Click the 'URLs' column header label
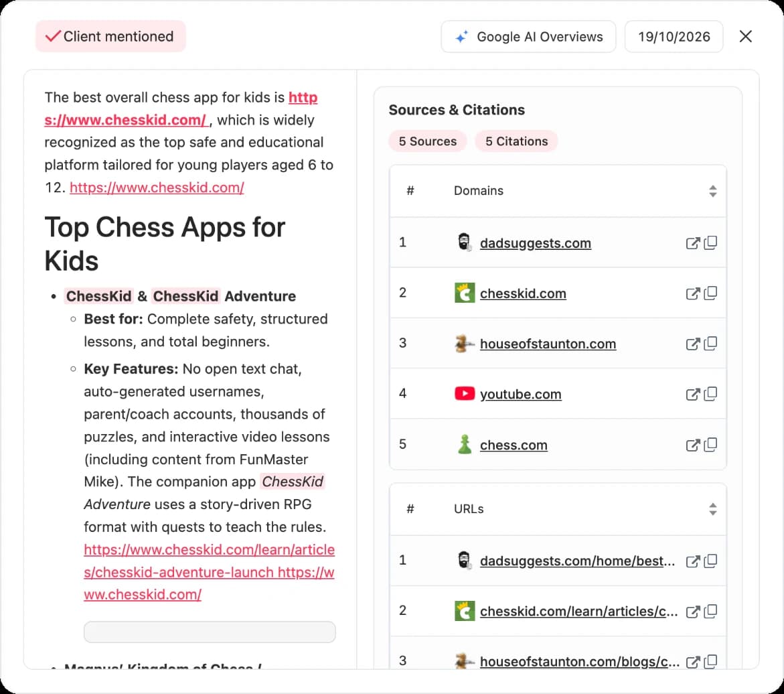The width and height of the screenshot is (784, 694). [x=469, y=509]
